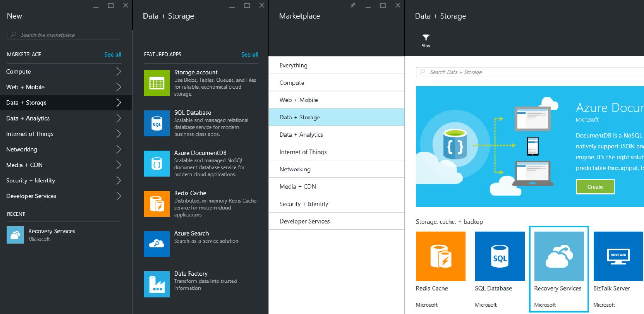Viewport: 644px width, 314px height.
Task: Click the orange Redis Cache icon in Featured Apps
Action: 157,204
